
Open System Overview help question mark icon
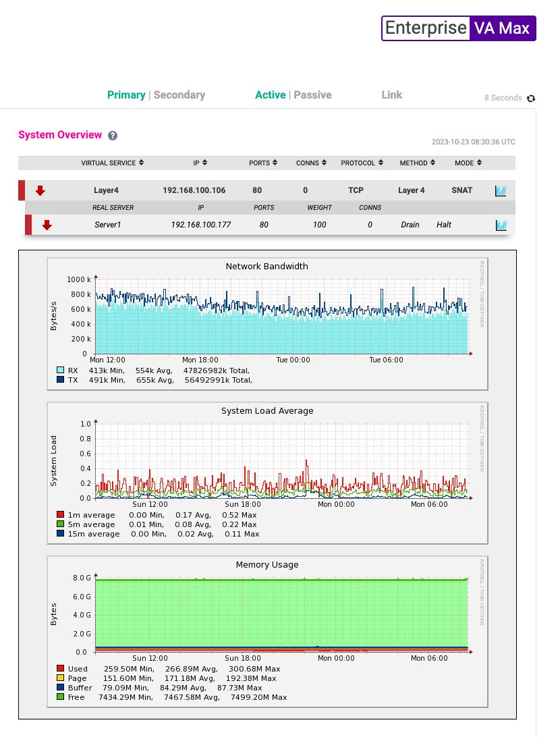[113, 136]
